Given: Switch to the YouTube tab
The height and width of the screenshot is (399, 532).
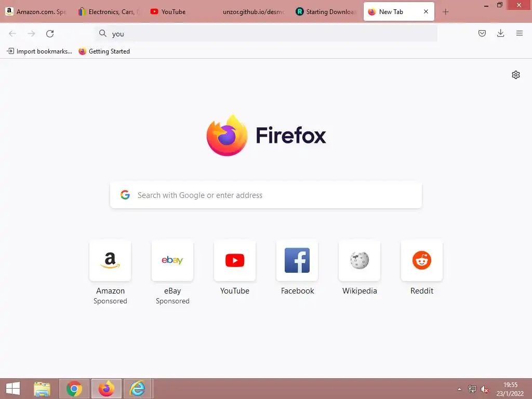Looking at the screenshot, I should 181,11.
